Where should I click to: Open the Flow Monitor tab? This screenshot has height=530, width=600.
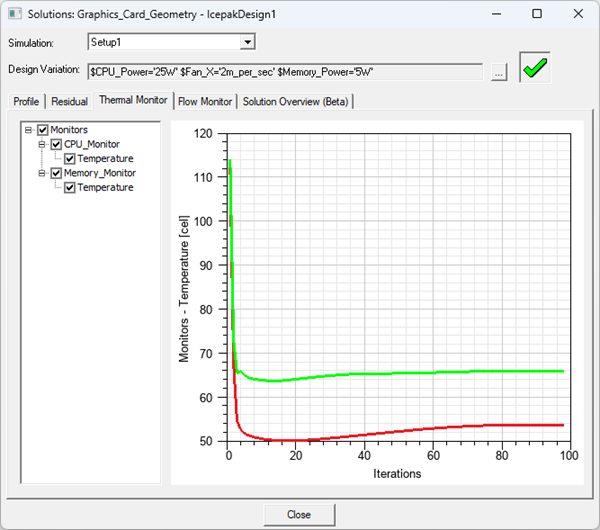pos(205,101)
